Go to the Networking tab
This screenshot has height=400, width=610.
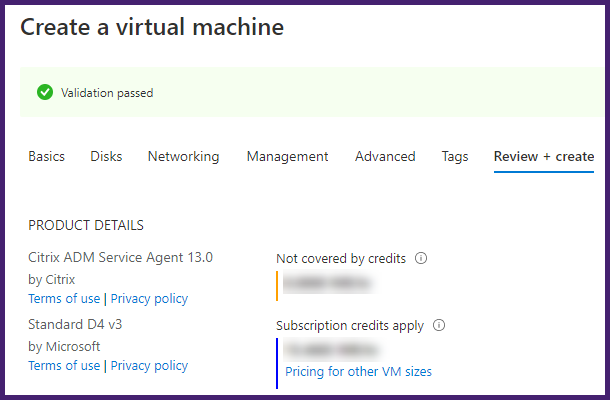pos(184,156)
